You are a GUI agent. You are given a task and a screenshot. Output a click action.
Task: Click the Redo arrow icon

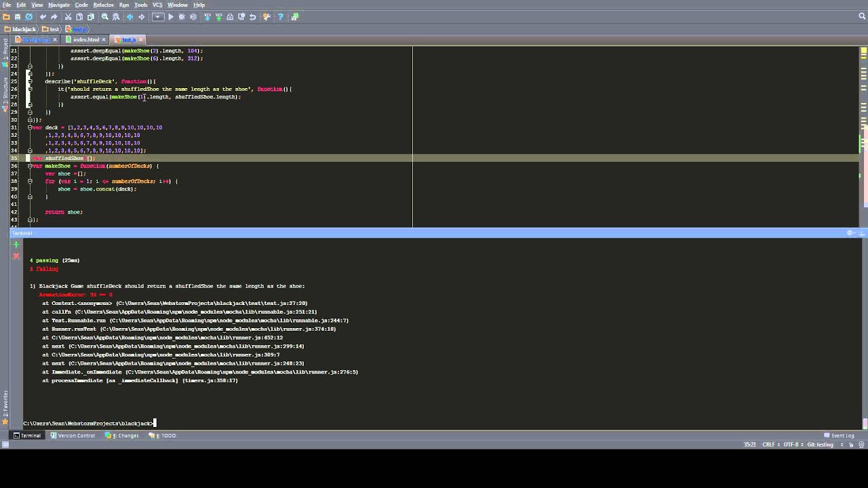pos(54,17)
